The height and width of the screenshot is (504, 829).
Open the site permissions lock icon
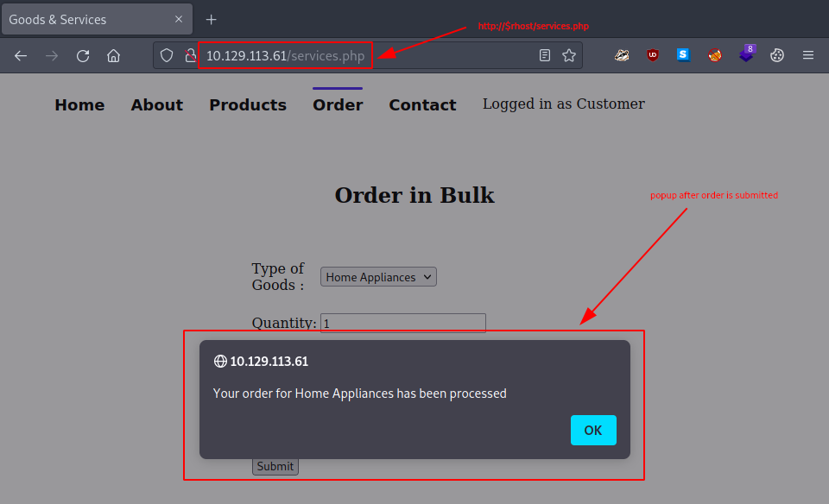189,54
